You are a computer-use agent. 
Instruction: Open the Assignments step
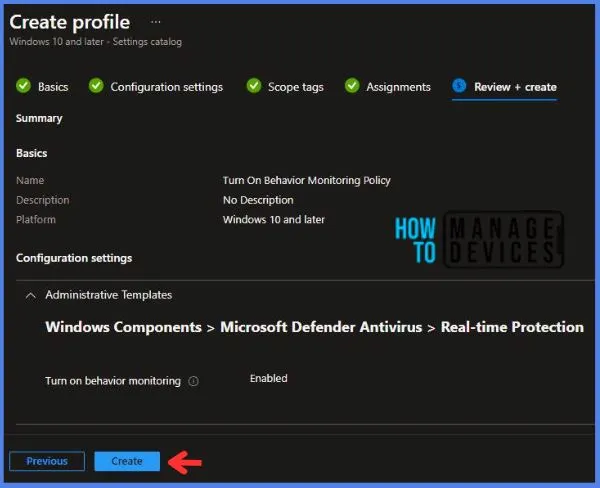(398, 87)
